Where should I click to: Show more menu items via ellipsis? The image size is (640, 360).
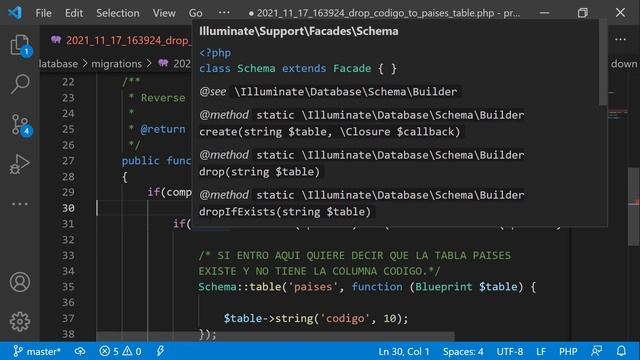224,13
